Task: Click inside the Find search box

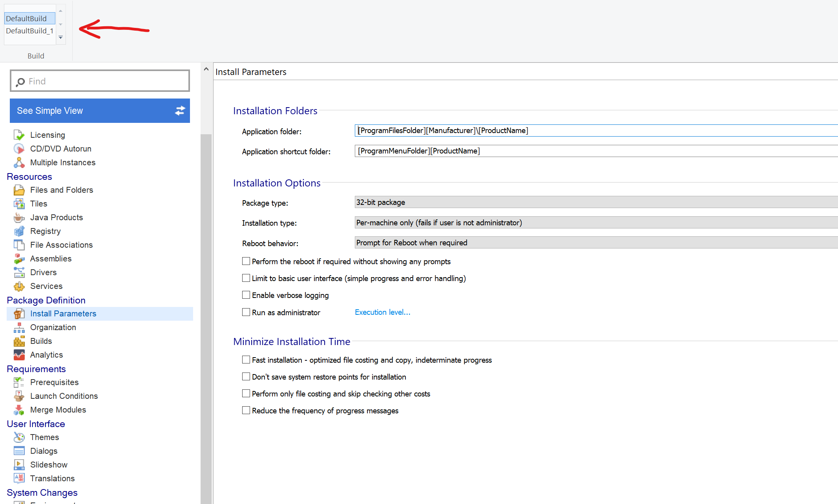Action: [100, 81]
